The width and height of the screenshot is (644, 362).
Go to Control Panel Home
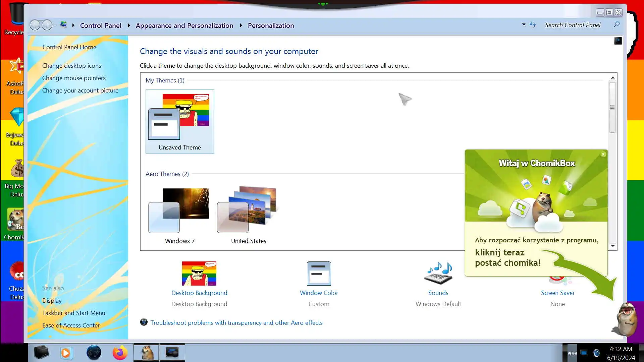[x=69, y=47]
